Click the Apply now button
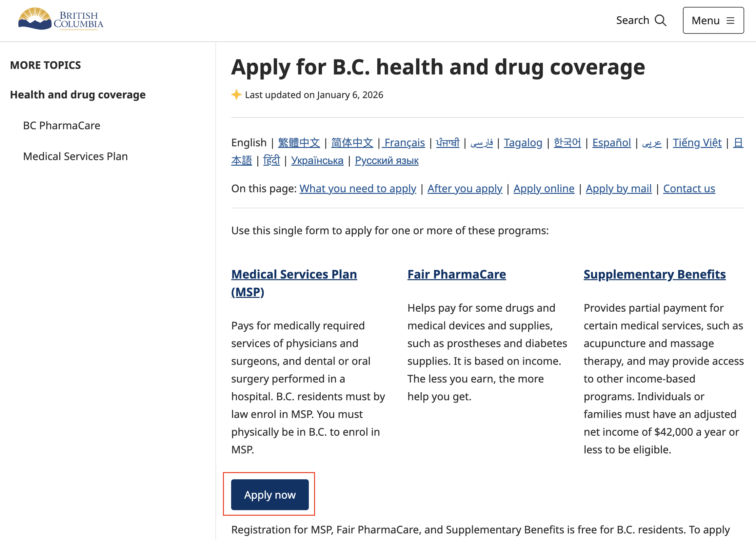Image resolution: width=756 pixels, height=540 pixels. tap(270, 494)
